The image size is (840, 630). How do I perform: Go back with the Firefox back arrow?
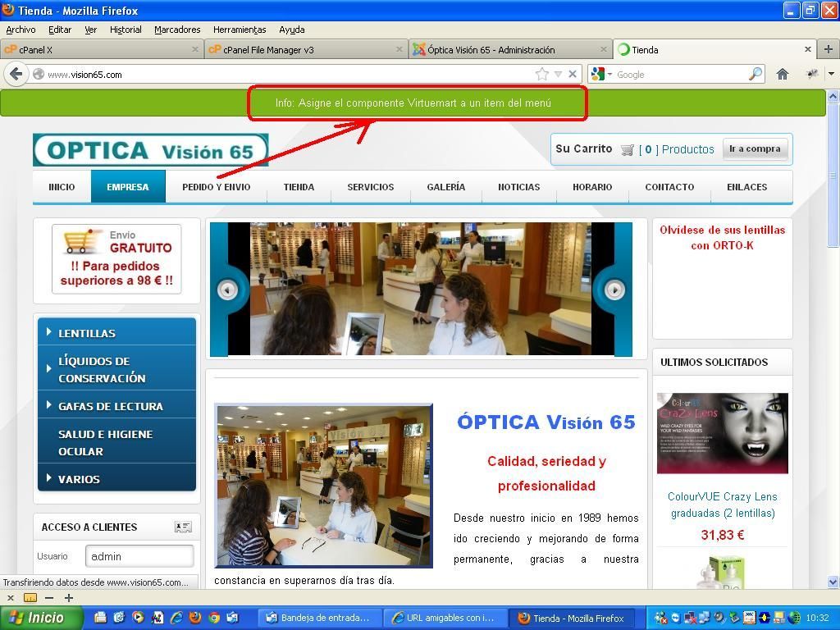coord(16,74)
